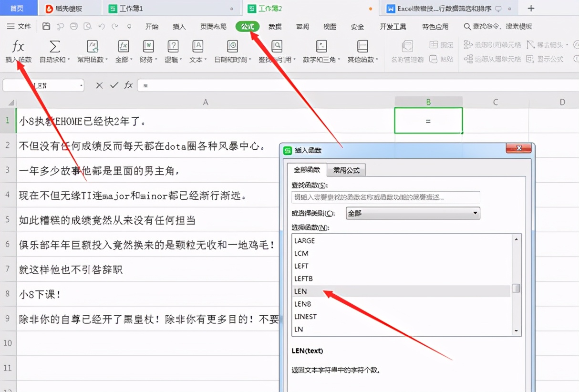Viewport: 579px width, 392px height.
Task: Select LEFT in the function list
Action: pyautogui.click(x=401, y=266)
